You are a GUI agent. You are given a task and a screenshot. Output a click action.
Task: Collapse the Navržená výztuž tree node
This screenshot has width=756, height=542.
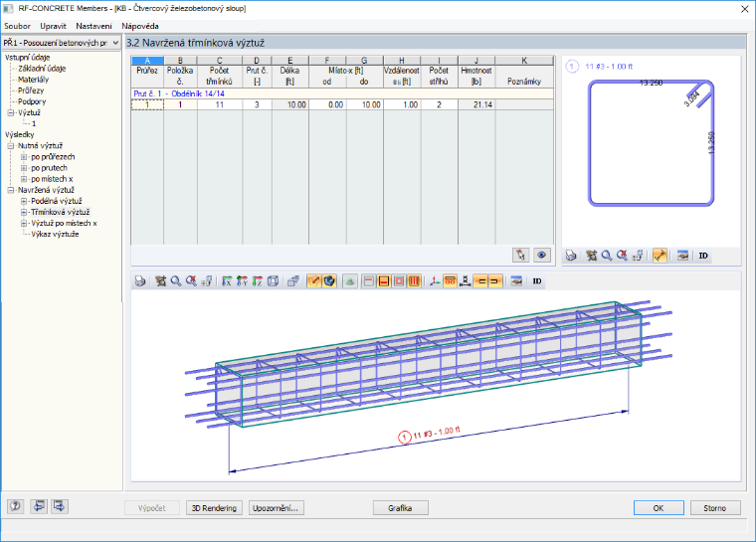pyautogui.click(x=11, y=190)
